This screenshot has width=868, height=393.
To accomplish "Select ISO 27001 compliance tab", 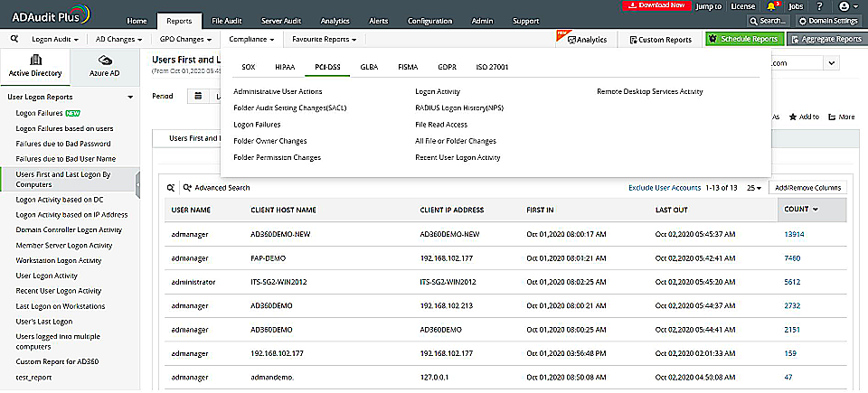I will click(492, 67).
